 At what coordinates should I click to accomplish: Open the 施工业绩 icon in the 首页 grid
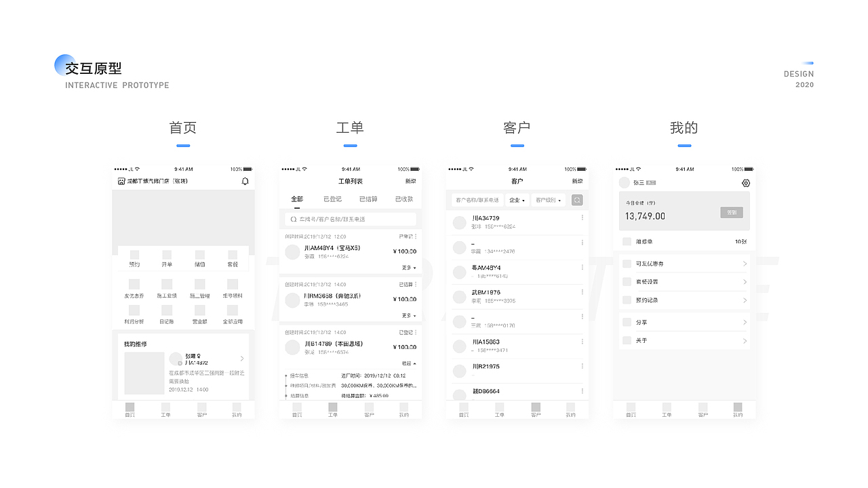(x=167, y=284)
